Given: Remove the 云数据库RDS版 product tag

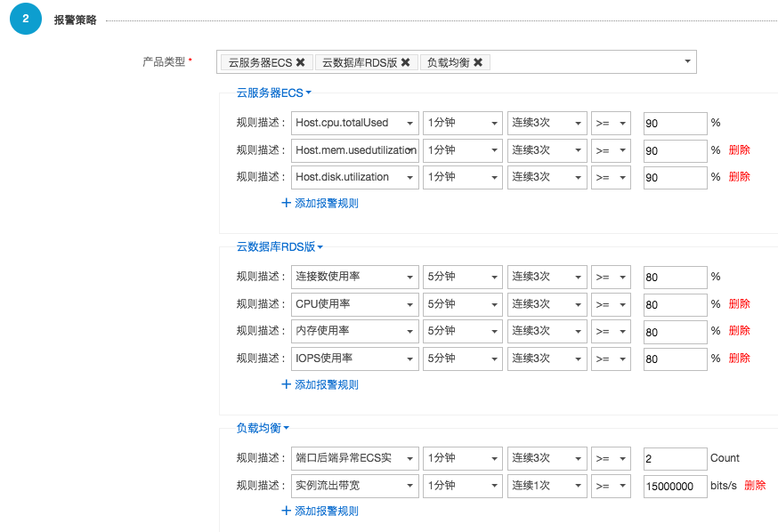Looking at the screenshot, I should [x=405, y=62].
